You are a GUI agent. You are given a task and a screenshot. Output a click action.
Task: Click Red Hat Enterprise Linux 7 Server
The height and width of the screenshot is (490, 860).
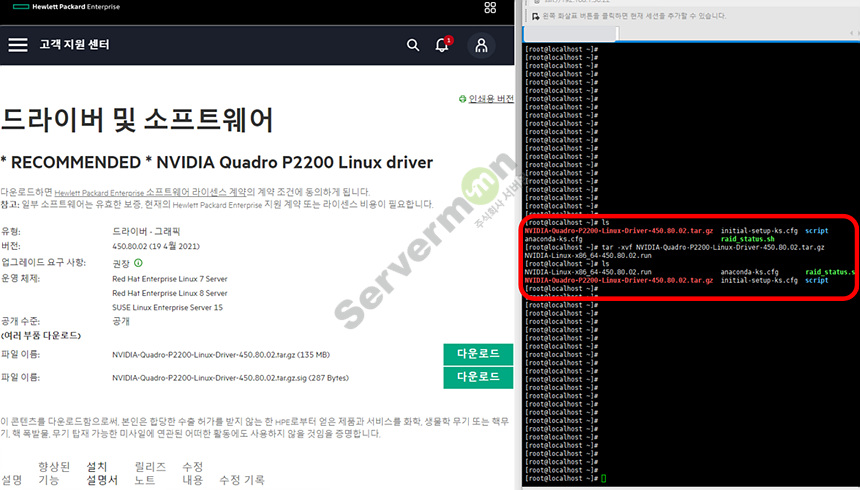(169, 279)
